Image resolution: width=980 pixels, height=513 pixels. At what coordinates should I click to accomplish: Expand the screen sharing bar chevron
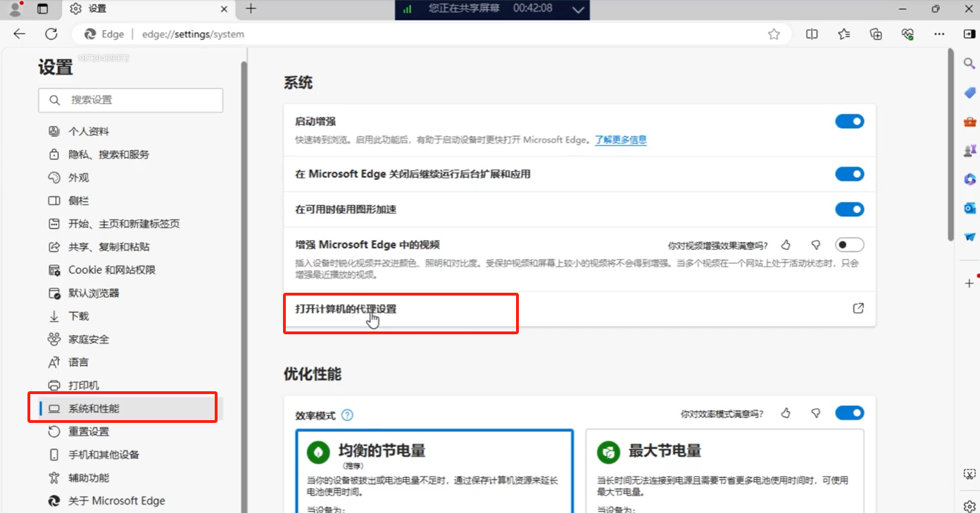coord(578,9)
